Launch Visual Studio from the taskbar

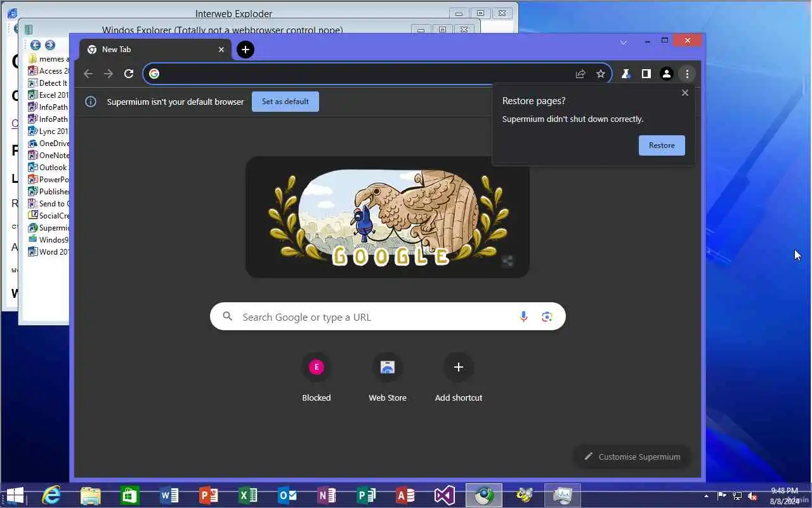tap(445, 495)
